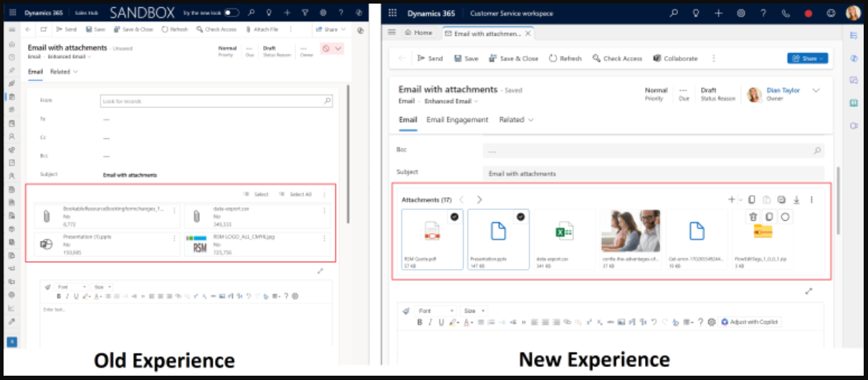This screenshot has width=868, height=380.
Task: Select the data-export.csv attachment tile
Action: (x=564, y=239)
